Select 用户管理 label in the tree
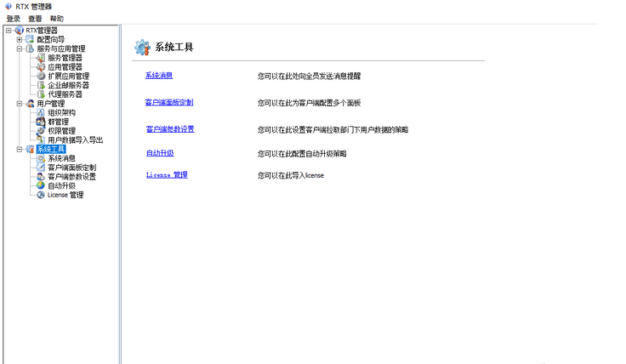 click(51, 104)
